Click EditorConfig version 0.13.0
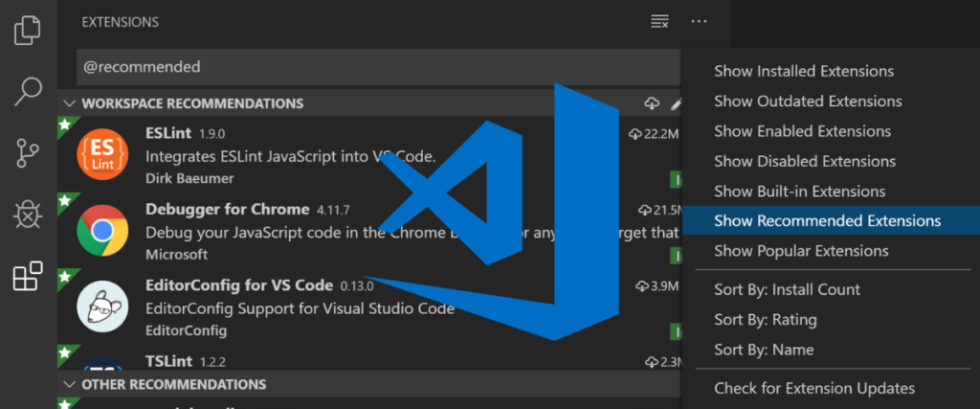This screenshot has height=409, width=980. pyautogui.click(x=357, y=286)
